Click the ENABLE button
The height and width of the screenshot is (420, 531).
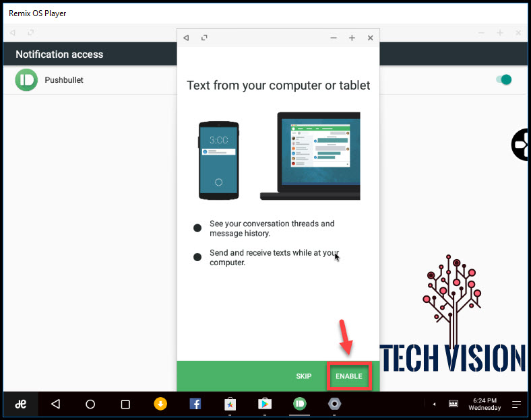(349, 376)
